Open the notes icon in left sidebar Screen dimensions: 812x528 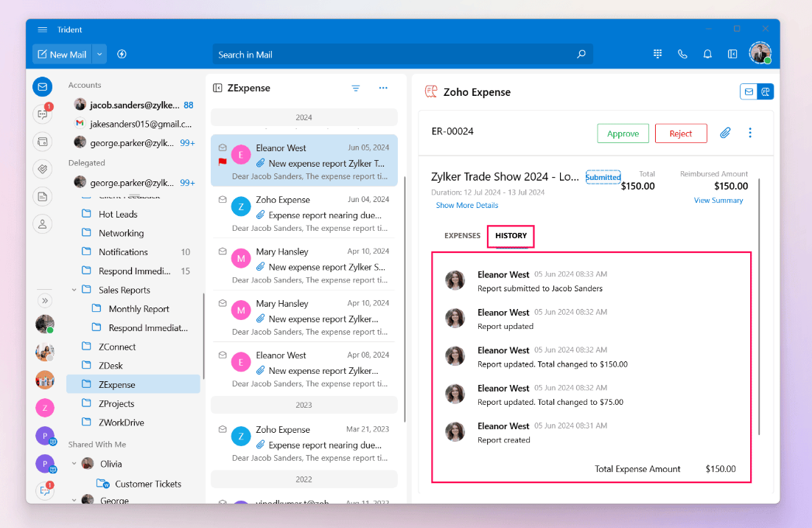tap(43, 196)
